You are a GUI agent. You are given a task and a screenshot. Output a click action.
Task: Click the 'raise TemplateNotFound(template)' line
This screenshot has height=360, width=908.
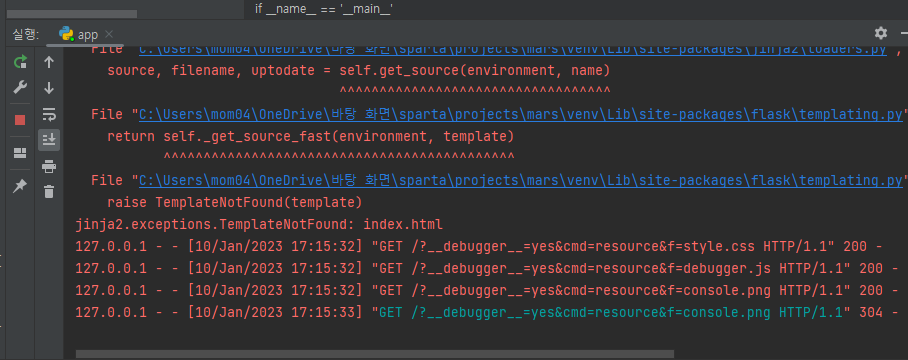pyautogui.click(x=235, y=203)
